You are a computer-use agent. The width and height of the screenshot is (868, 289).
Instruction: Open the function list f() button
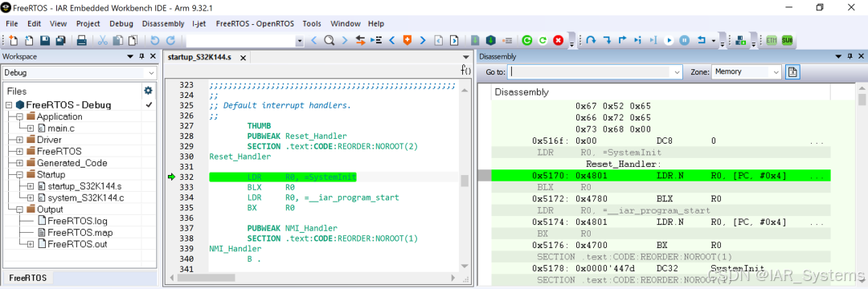pos(465,70)
